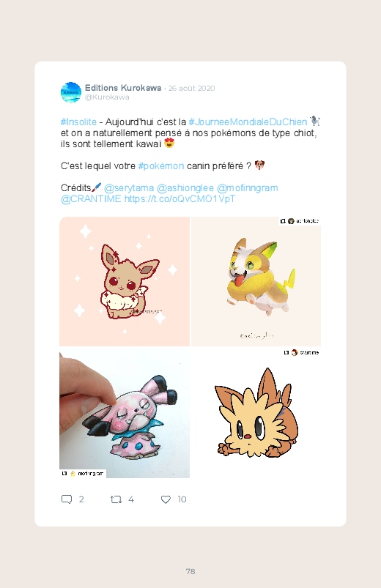Image resolution: width=381 pixels, height=588 pixels.
Task: Visit the @serytama credit mention
Action: [129, 188]
